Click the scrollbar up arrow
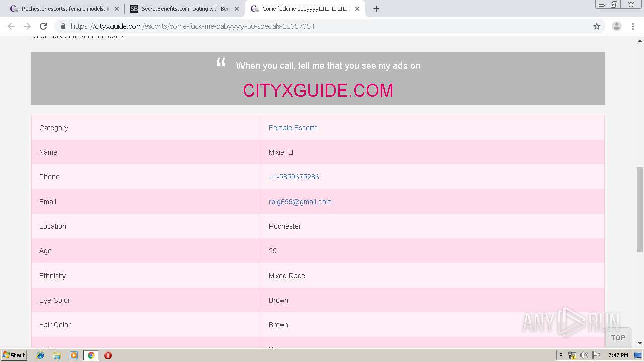This screenshot has height=362, width=644. pos(640,40)
